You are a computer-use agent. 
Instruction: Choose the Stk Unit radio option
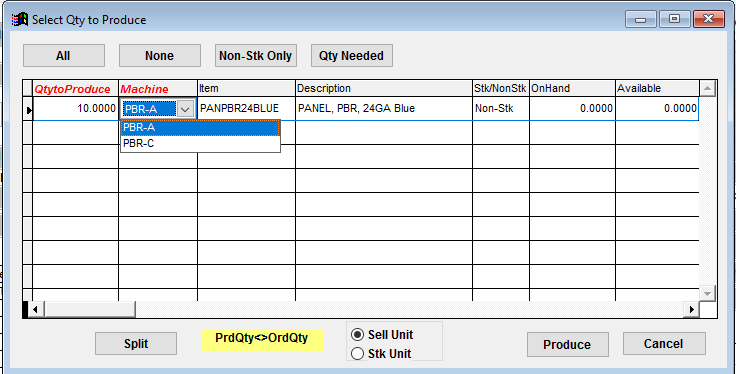coord(381,353)
